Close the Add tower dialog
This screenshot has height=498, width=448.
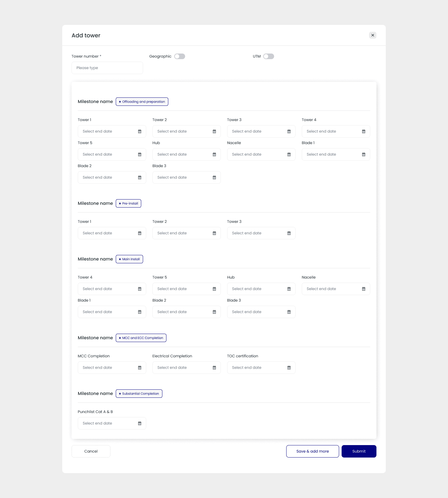point(373,35)
